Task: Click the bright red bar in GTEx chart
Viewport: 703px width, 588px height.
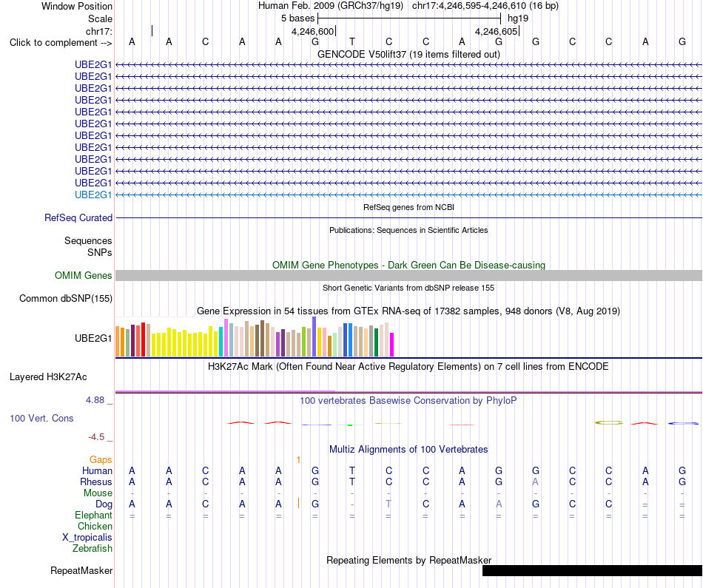Action: [143, 339]
